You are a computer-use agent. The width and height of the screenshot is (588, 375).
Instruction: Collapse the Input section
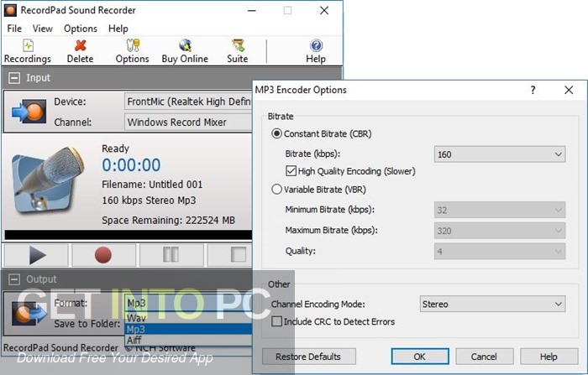click(14, 78)
